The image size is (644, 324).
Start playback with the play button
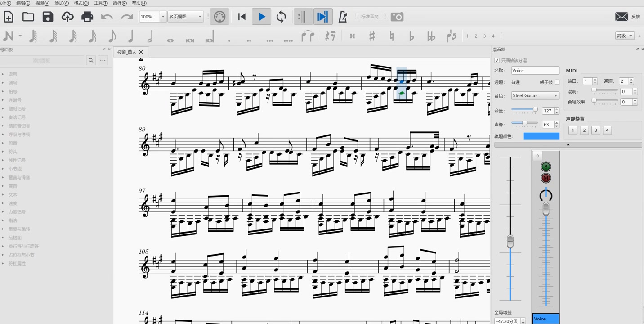click(262, 17)
